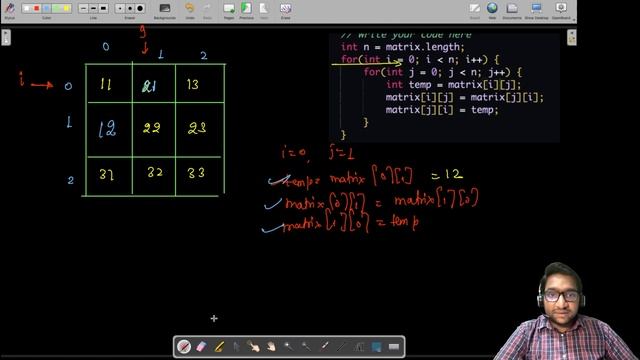Set thick line width
The image size is (640, 360).
(x=104, y=8)
